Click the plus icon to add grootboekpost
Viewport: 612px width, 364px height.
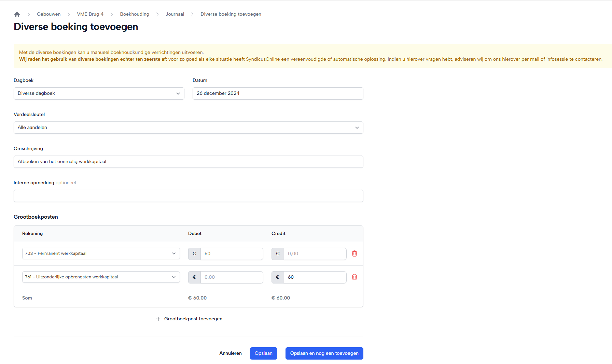158,319
